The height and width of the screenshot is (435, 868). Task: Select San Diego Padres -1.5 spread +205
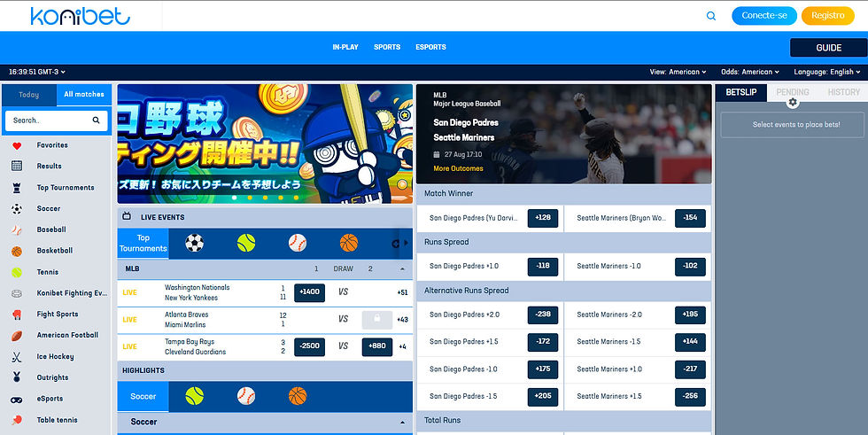point(542,396)
